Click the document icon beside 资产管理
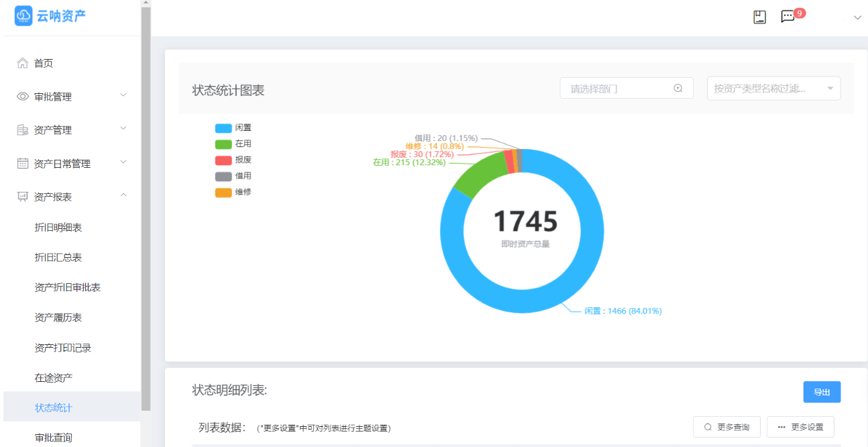The height and width of the screenshot is (447, 868). [x=23, y=130]
